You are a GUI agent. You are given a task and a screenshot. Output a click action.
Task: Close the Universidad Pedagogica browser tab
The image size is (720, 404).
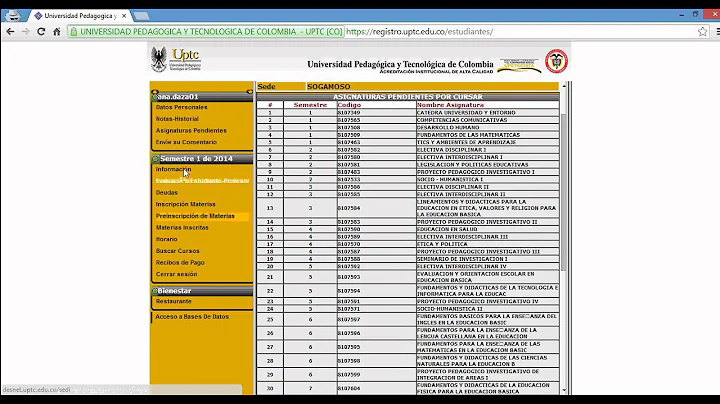[124, 16]
